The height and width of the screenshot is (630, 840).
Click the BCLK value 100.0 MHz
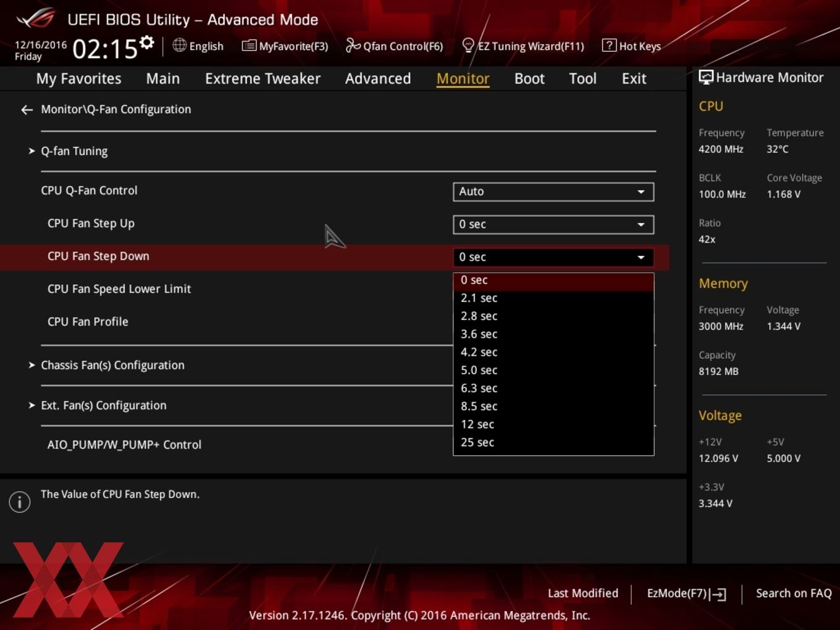722,194
